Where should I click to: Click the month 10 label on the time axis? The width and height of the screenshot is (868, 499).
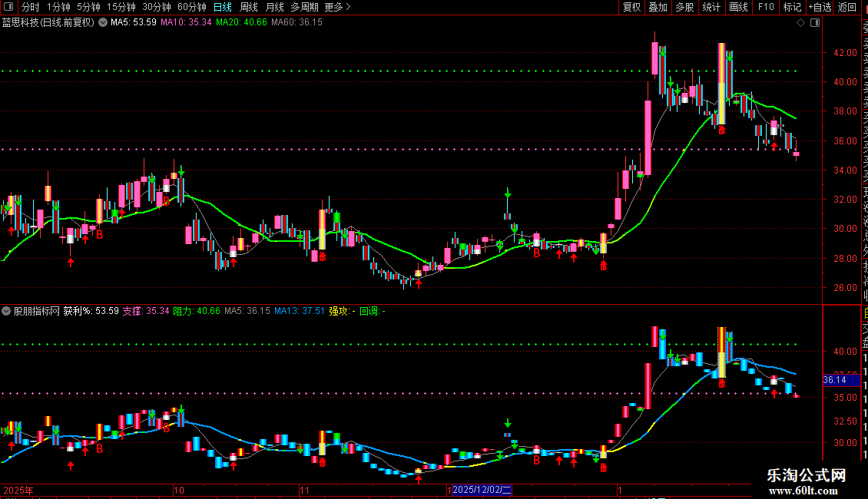point(179,490)
